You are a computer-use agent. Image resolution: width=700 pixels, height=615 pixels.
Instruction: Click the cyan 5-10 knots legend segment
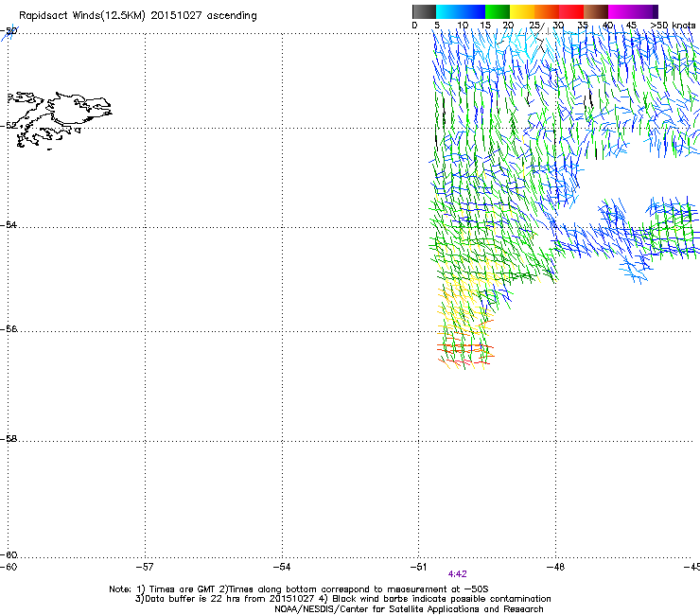tap(448, 11)
